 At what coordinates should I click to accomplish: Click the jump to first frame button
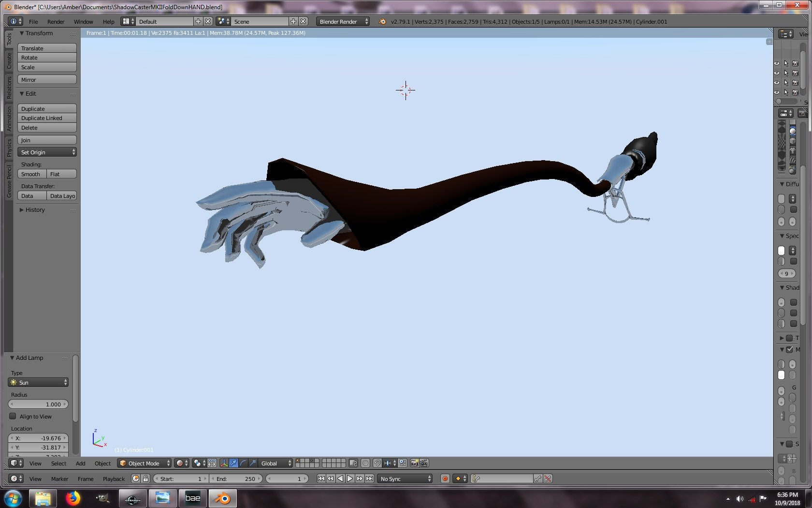click(321, 478)
